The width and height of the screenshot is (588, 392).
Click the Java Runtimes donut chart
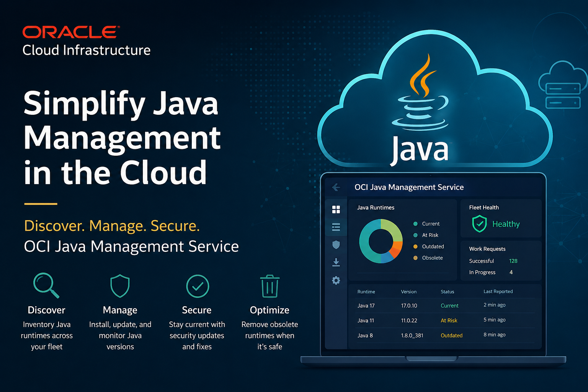(381, 241)
